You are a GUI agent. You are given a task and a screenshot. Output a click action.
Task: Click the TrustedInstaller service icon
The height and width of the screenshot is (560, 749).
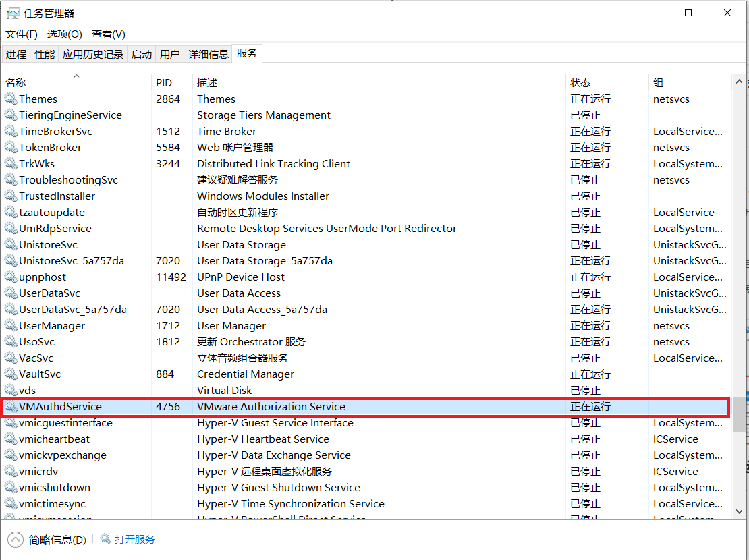pyautogui.click(x=11, y=196)
